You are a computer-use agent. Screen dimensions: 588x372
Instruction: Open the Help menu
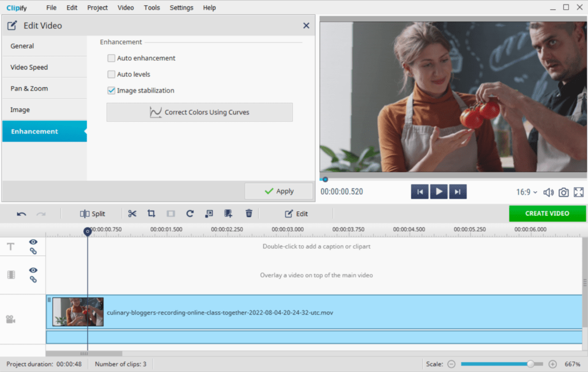[x=209, y=7]
